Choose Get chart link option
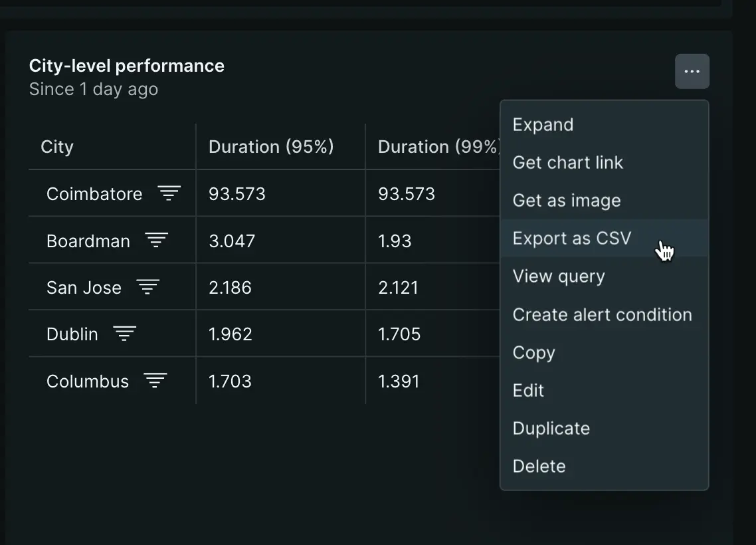Viewport: 756px width, 545px height. [x=568, y=163]
